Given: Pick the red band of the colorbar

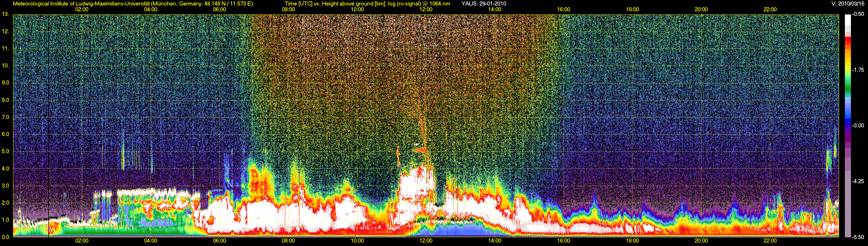Looking at the screenshot, I should point(848,40).
